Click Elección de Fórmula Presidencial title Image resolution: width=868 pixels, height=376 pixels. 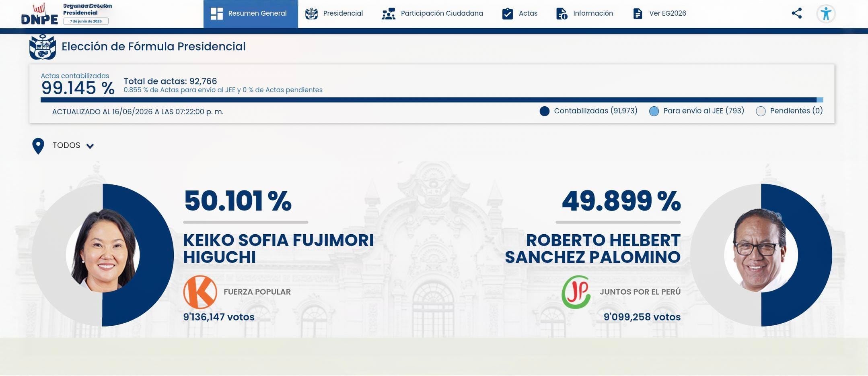[154, 47]
